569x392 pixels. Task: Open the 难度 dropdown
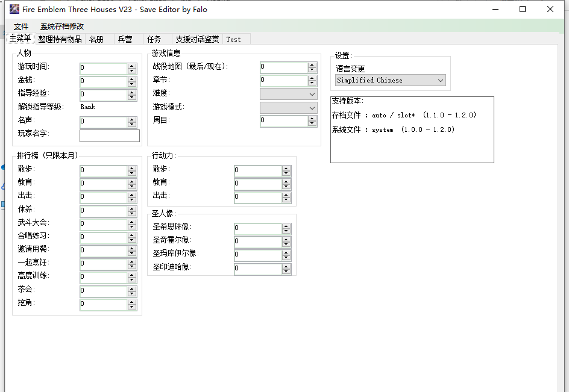tap(289, 95)
